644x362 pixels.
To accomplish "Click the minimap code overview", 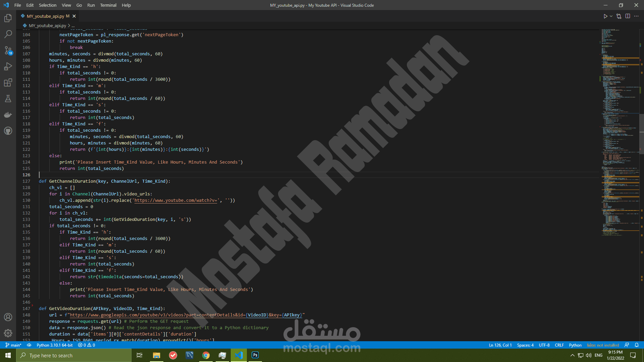I will (x=620, y=132).
